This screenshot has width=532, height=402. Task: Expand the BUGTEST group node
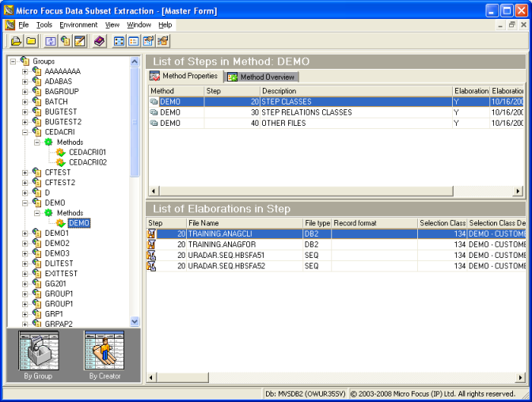point(25,112)
